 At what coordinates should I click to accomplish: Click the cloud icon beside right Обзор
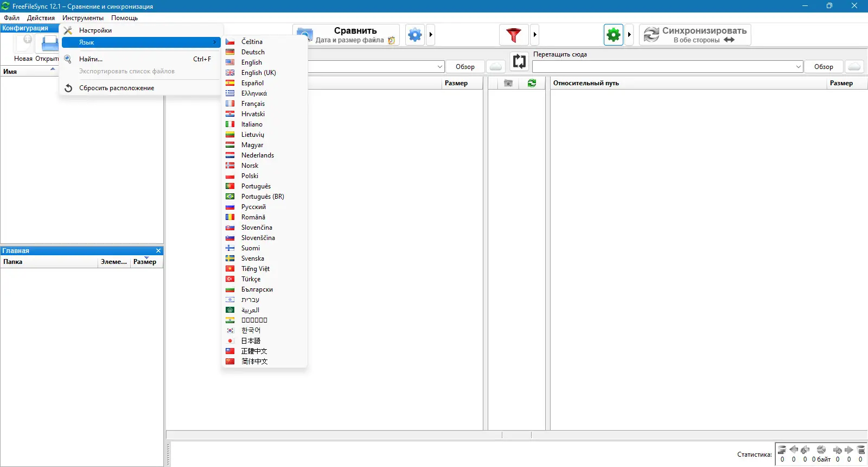point(854,66)
